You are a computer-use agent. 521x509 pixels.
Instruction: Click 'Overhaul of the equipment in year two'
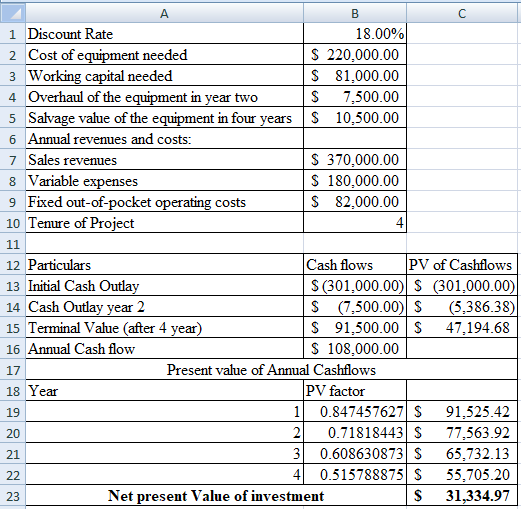[164, 97]
